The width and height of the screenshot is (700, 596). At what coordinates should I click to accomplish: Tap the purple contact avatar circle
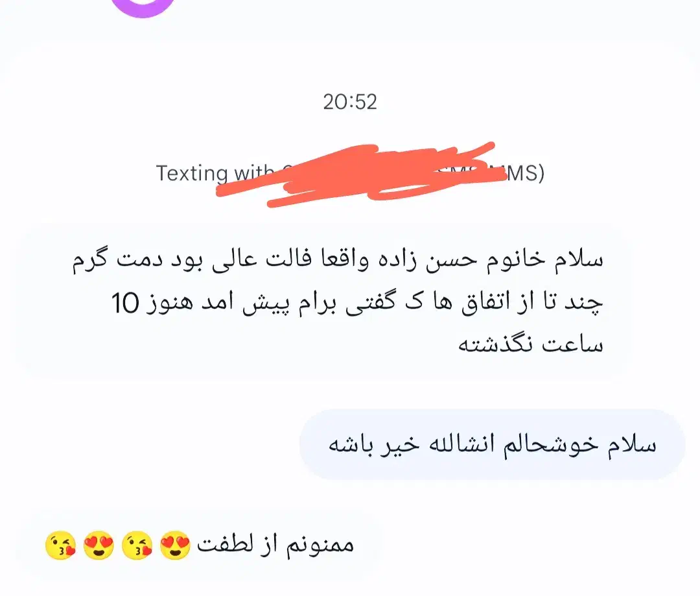[x=143, y=6]
